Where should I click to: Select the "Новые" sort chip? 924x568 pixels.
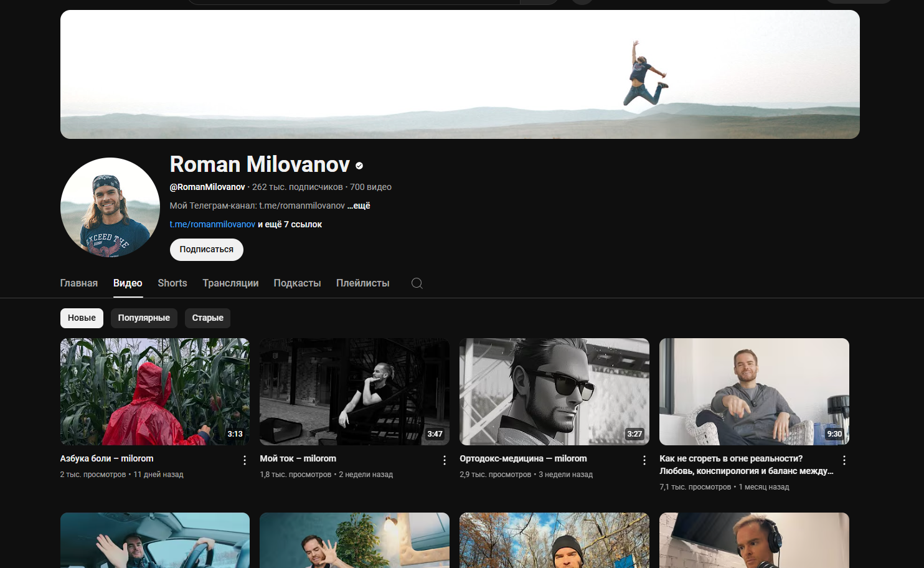(82, 318)
